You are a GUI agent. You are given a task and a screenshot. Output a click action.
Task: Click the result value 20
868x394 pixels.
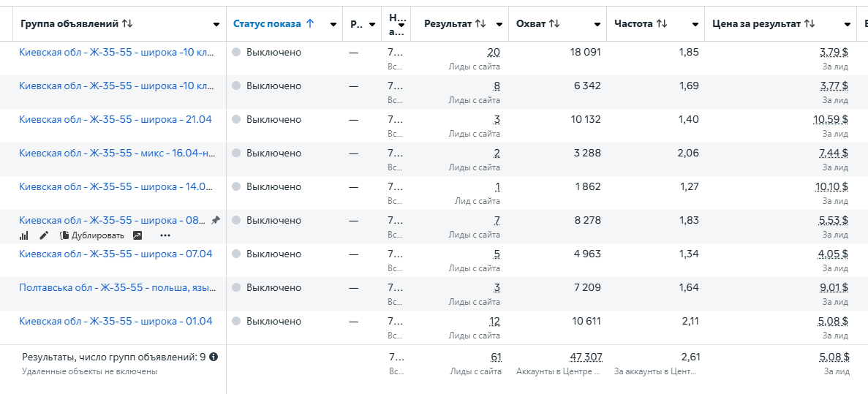click(x=494, y=53)
